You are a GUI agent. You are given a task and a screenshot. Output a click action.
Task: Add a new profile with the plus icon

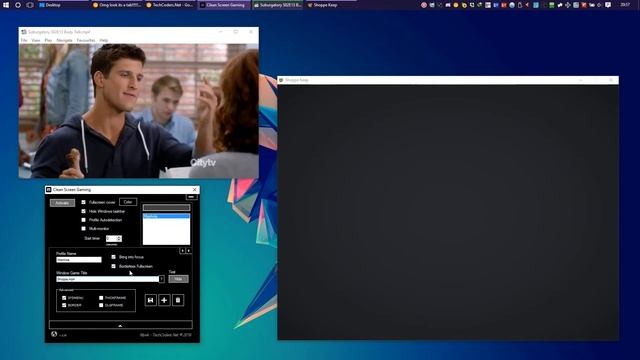click(x=164, y=300)
